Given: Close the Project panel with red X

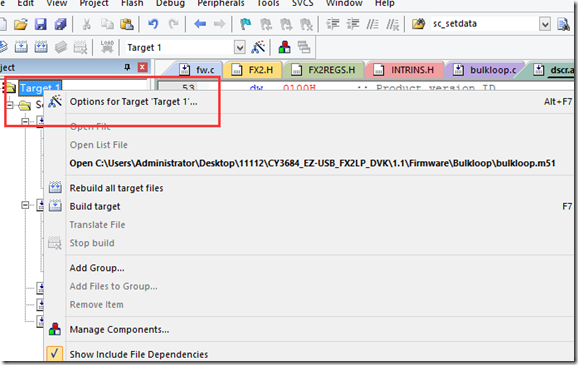Looking at the screenshot, I should tap(143, 67).
